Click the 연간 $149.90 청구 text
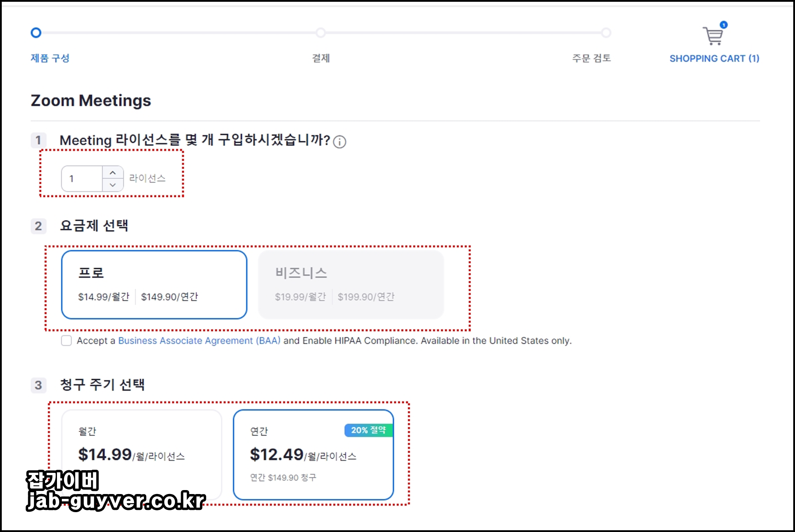 click(x=283, y=477)
